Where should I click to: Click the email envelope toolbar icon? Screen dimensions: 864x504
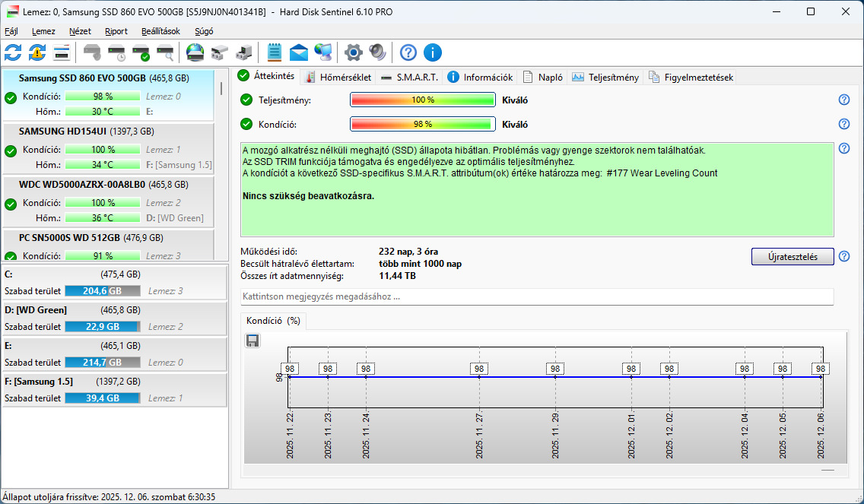[x=299, y=52]
